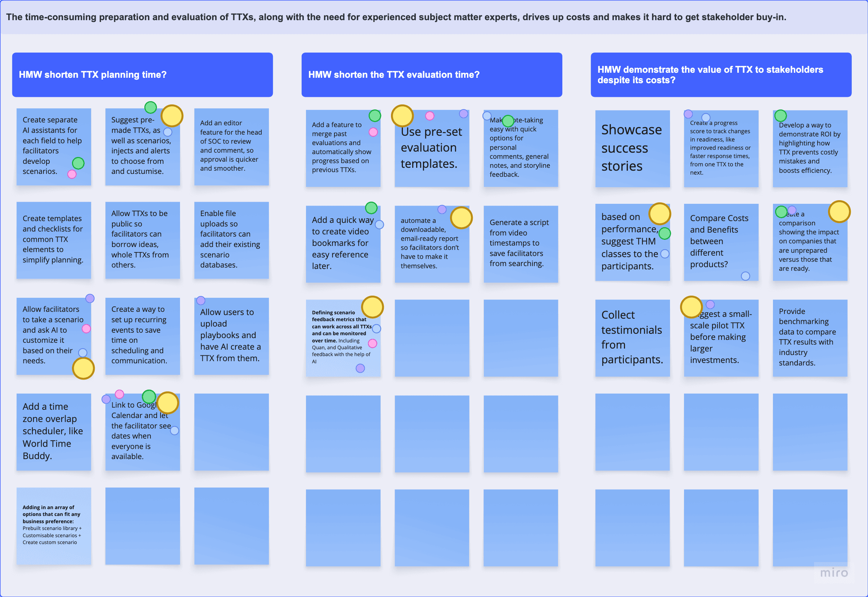Image resolution: width=868 pixels, height=597 pixels.
Task: Click green dot on 'create video bookmarks' note
Action: (371, 208)
